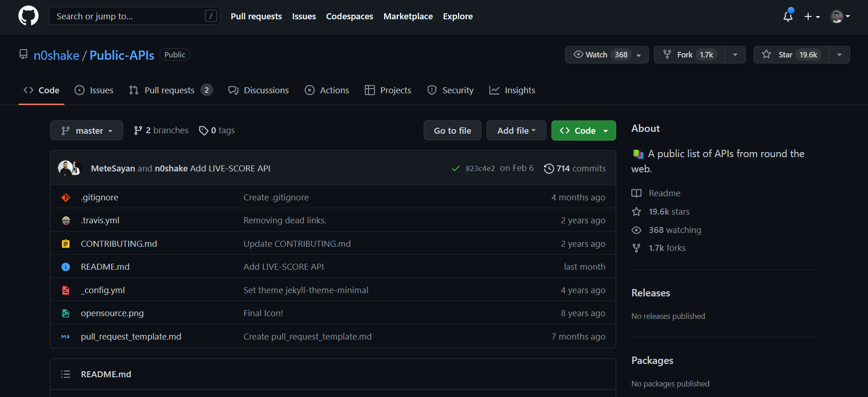The width and height of the screenshot is (868, 397).
Task: Click the CONTRIBUTING.md file icon
Action: (66, 244)
